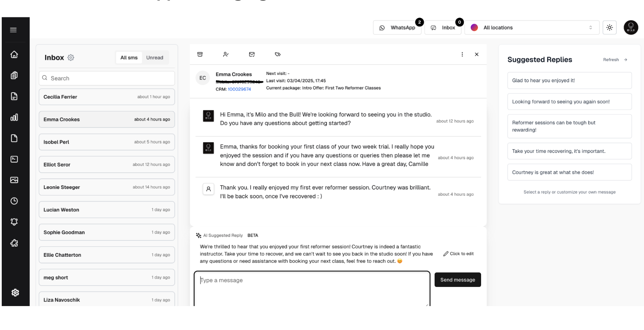Open Inbox settings gear icon

71,58
